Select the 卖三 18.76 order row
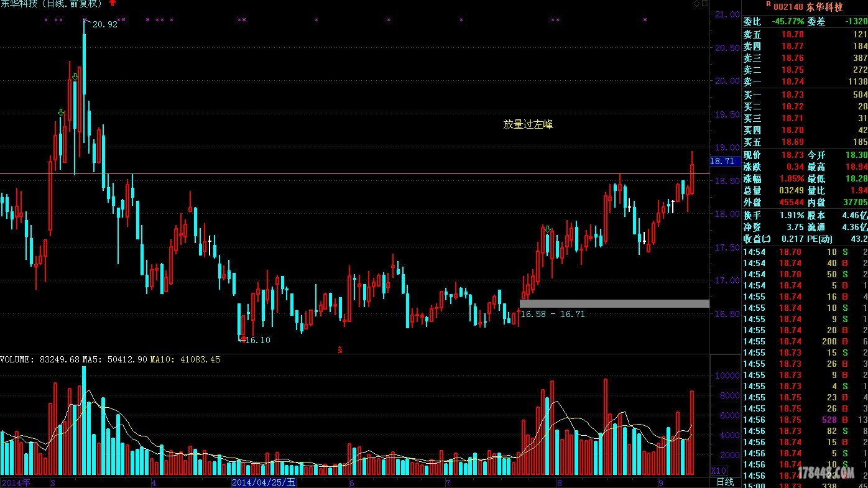This screenshot has width=868, height=488. 805,58
